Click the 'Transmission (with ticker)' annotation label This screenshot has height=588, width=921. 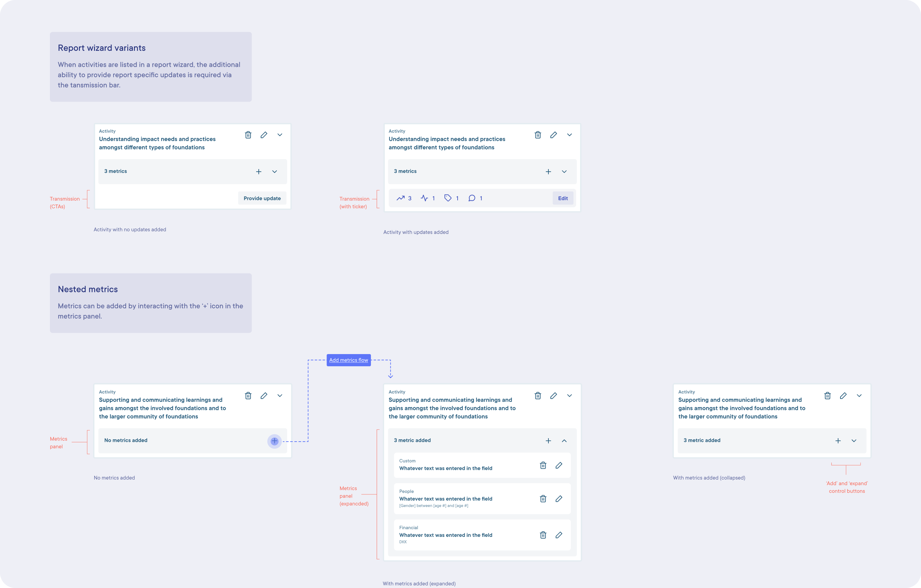click(355, 203)
